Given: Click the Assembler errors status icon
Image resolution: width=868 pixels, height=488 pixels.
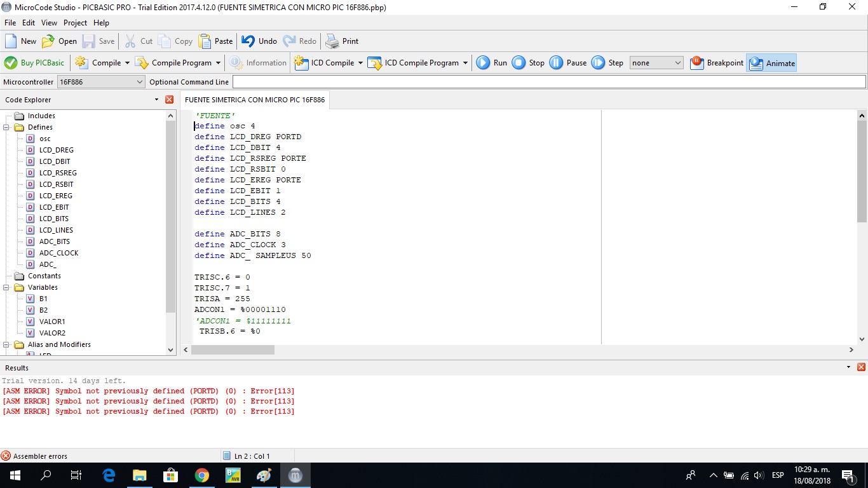Looking at the screenshot, I should click(x=6, y=456).
